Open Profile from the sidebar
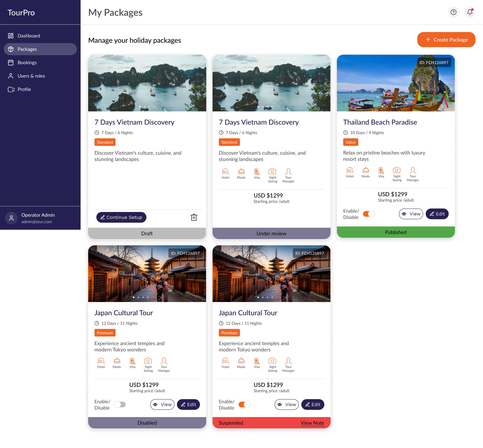The height and width of the screenshot is (448, 483). tap(40, 89)
